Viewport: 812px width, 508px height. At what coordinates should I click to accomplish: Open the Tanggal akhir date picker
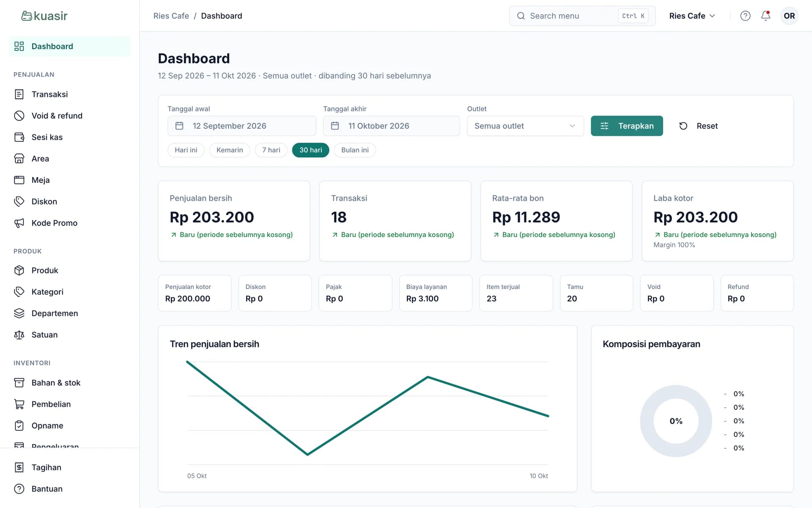point(391,126)
